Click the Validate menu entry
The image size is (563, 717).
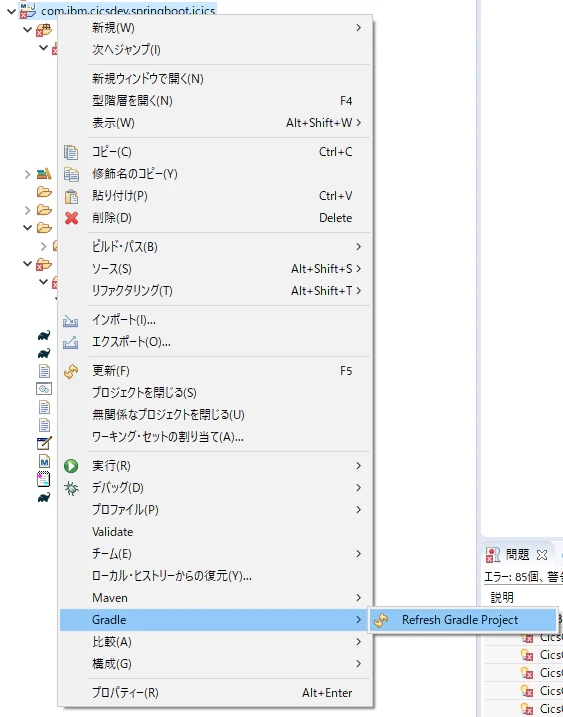click(215, 532)
